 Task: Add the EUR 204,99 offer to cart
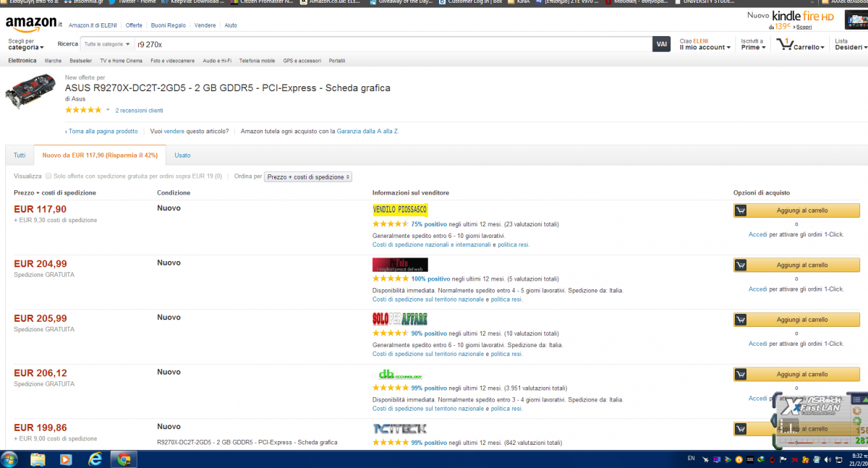click(796, 265)
